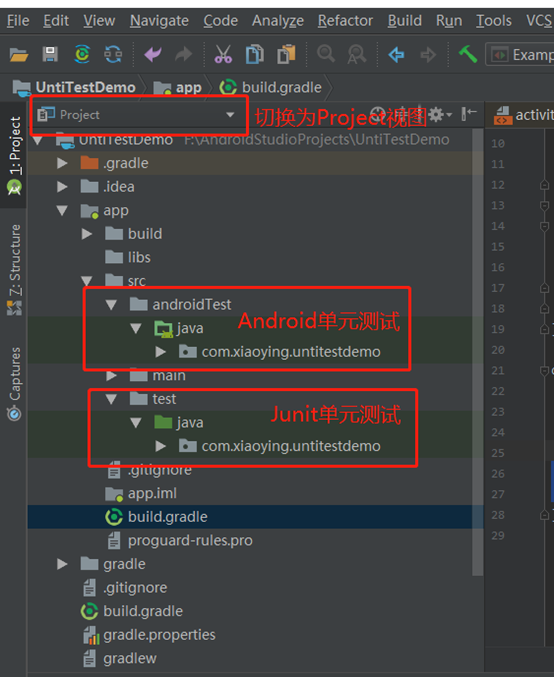
Task: Expand the .gradle folder
Action: [x=62, y=163]
